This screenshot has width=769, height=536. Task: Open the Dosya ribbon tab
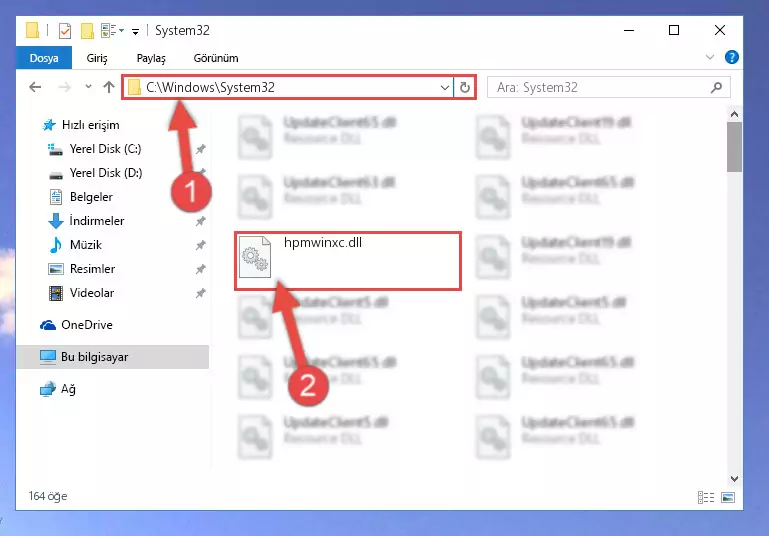coord(44,58)
